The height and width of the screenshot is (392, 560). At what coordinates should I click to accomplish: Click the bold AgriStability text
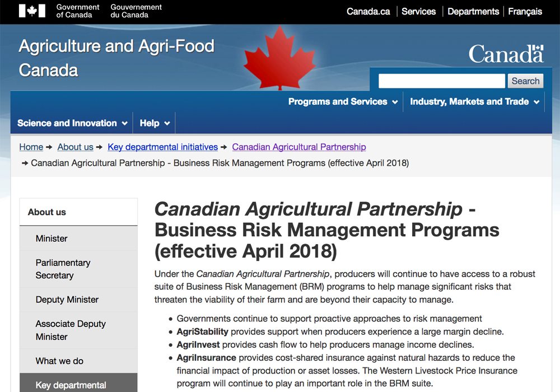point(202,332)
